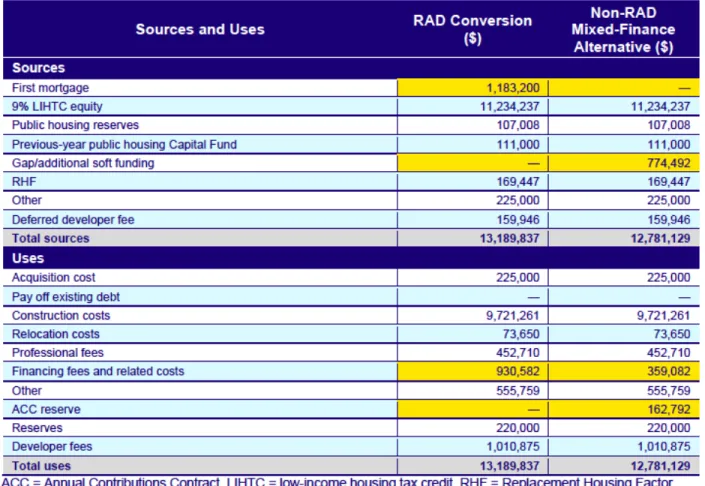Select the 'Deferred developer fee' label
Screen dimensions: 705x486
[x=73, y=219]
